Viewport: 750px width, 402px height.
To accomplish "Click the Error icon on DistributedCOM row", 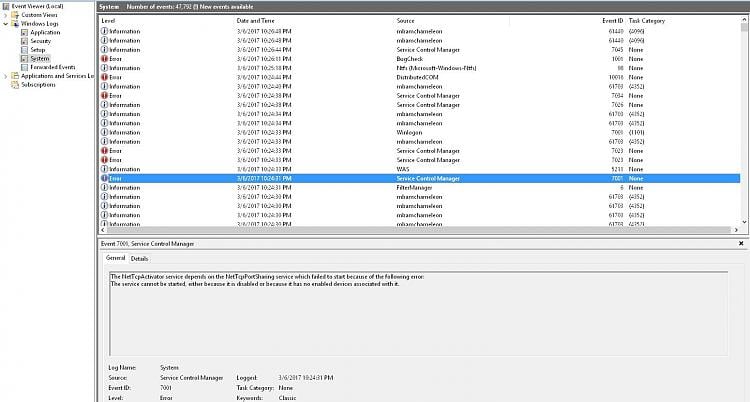I will 104,77.
